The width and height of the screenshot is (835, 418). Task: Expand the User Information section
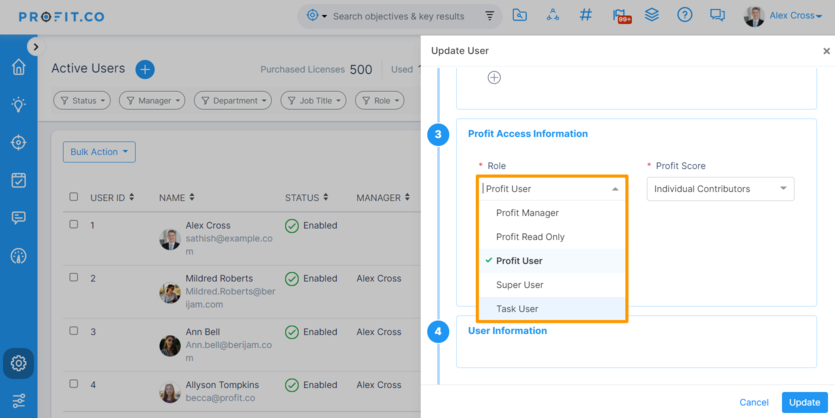(507, 331)
